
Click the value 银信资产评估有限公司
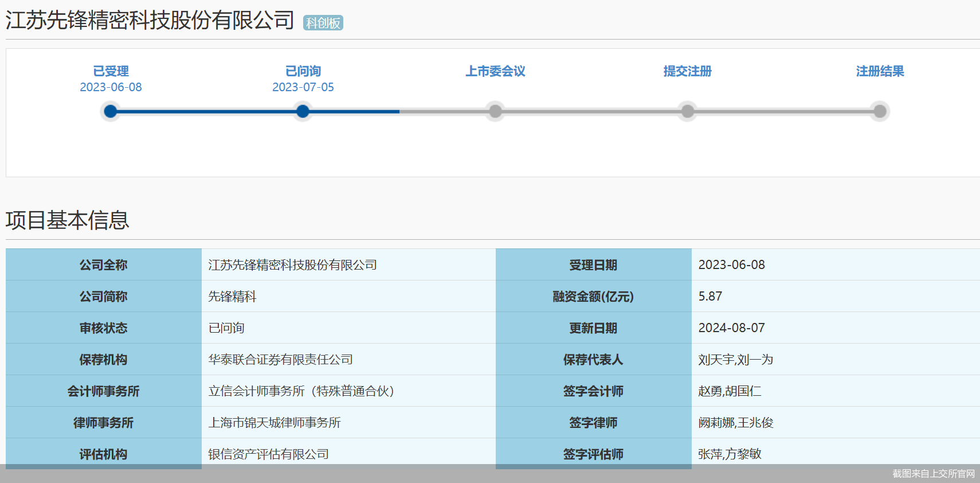[268, 454]
